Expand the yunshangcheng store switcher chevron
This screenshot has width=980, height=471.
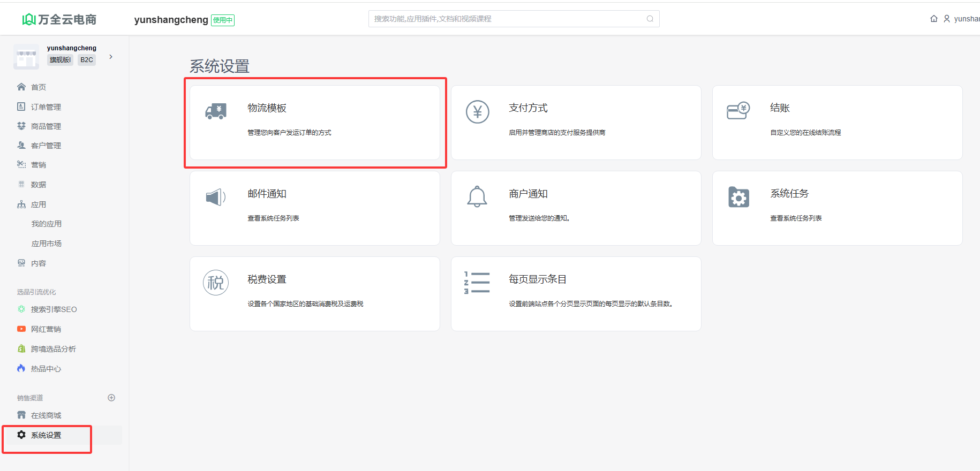pyautogui.click(x=111, y=57)
